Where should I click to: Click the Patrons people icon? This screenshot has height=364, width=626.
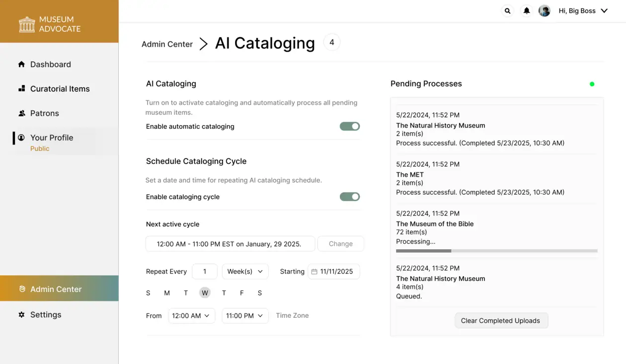coord(21,113)
